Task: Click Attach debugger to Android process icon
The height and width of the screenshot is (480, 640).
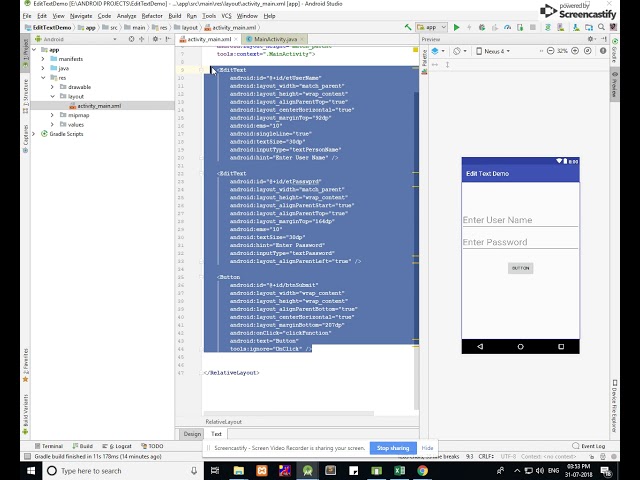Action: point(520,27)
